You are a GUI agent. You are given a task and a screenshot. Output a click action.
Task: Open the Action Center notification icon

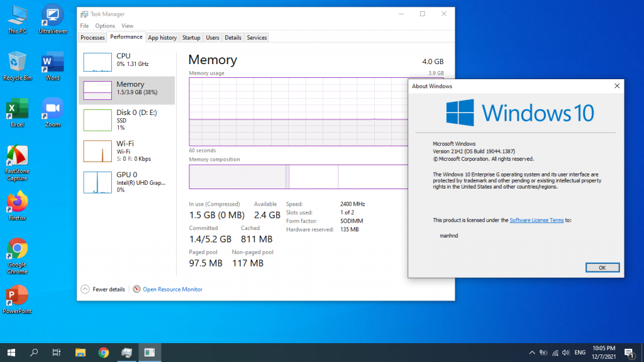pyautogui.click(x=629, y=353)
